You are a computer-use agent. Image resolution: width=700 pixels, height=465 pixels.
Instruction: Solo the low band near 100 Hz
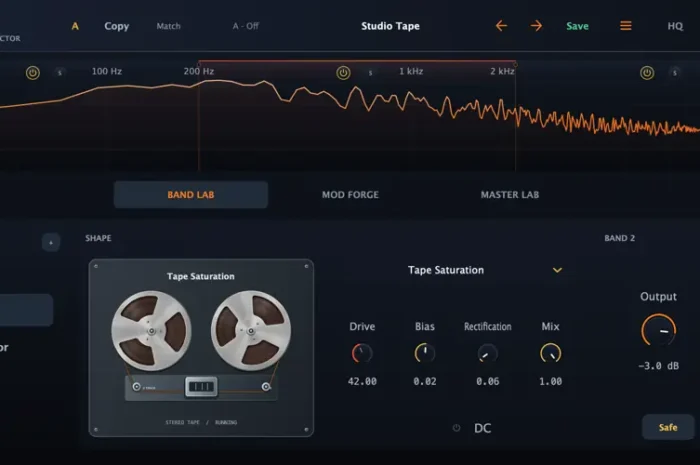[x=59, y=73]
